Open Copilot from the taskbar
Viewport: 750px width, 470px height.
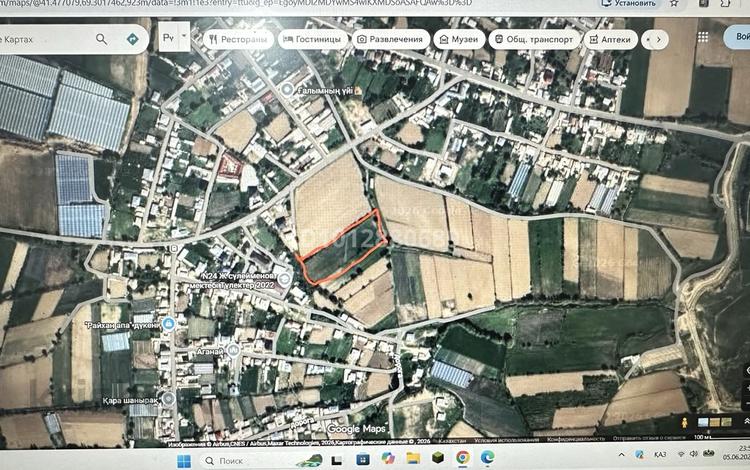pyautogui.click(x=388, y=459)
